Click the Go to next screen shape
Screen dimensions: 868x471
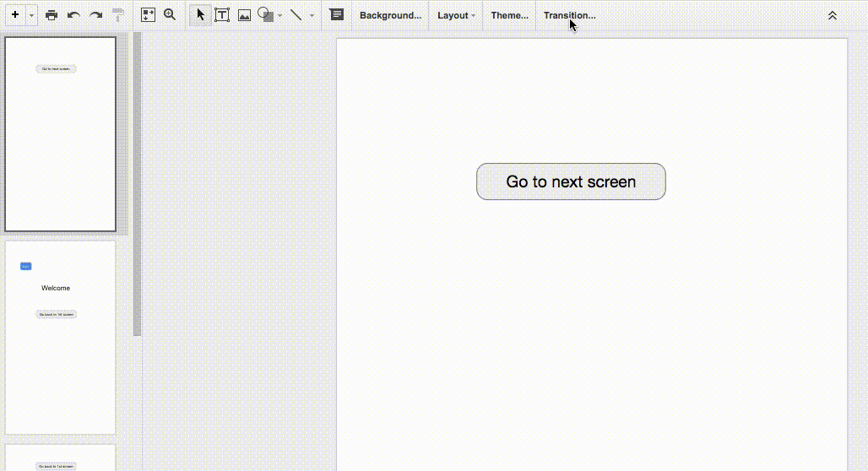[x=571, y=181]
